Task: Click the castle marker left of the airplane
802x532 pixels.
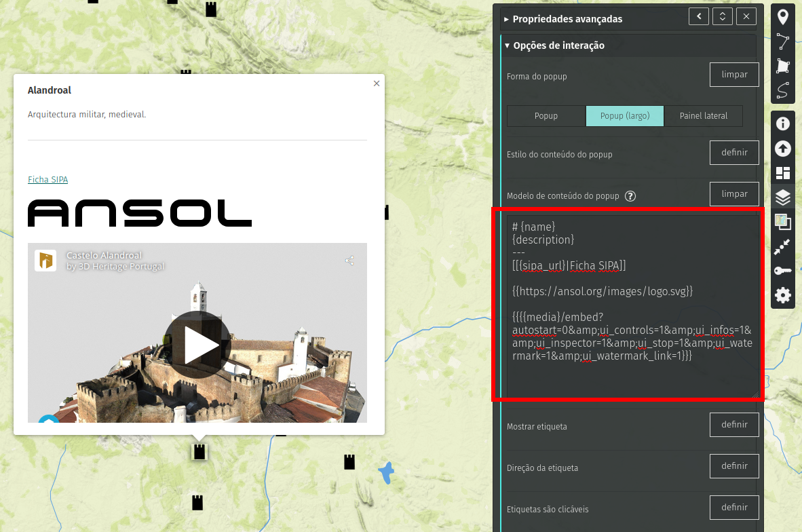Action: (349, 462)
